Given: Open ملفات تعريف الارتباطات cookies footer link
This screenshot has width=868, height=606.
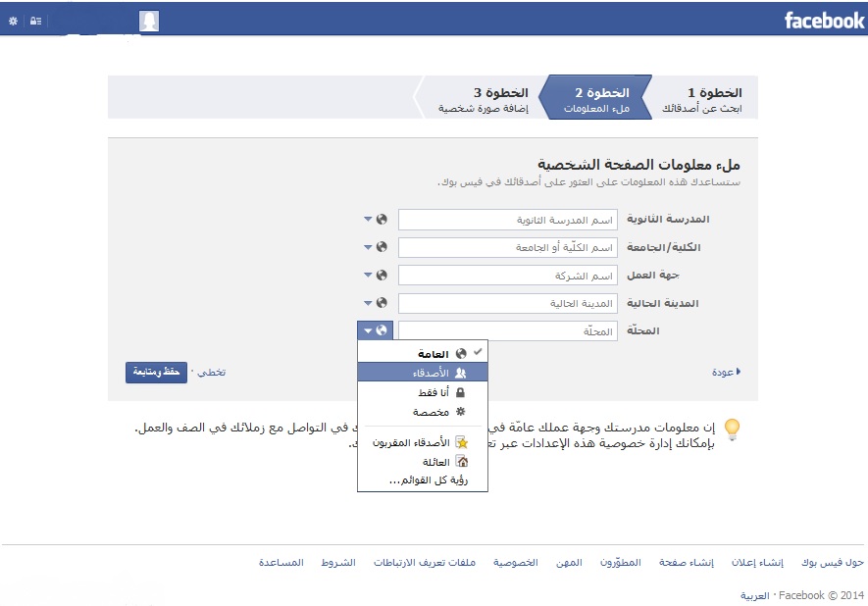Looking at the screenshot, I should [x=424, y=562].
